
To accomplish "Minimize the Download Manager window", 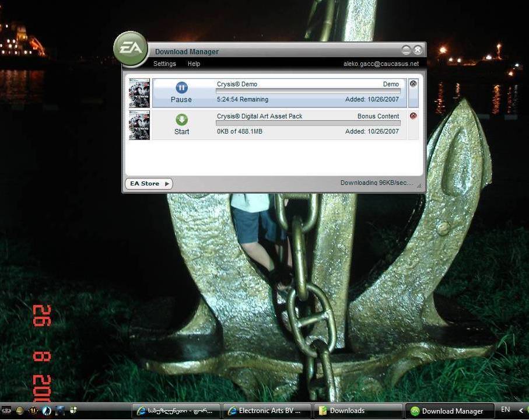I will 406,50.
